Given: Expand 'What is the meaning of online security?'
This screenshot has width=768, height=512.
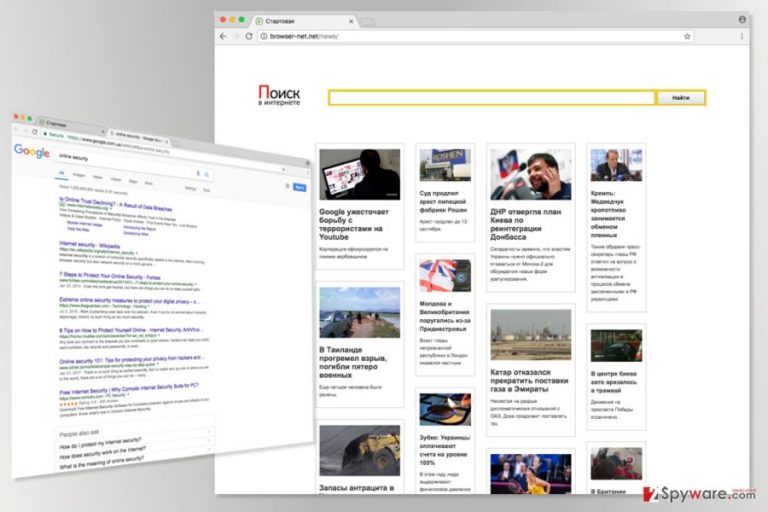Looking at the screenshot, I should (x=102, y=463).
